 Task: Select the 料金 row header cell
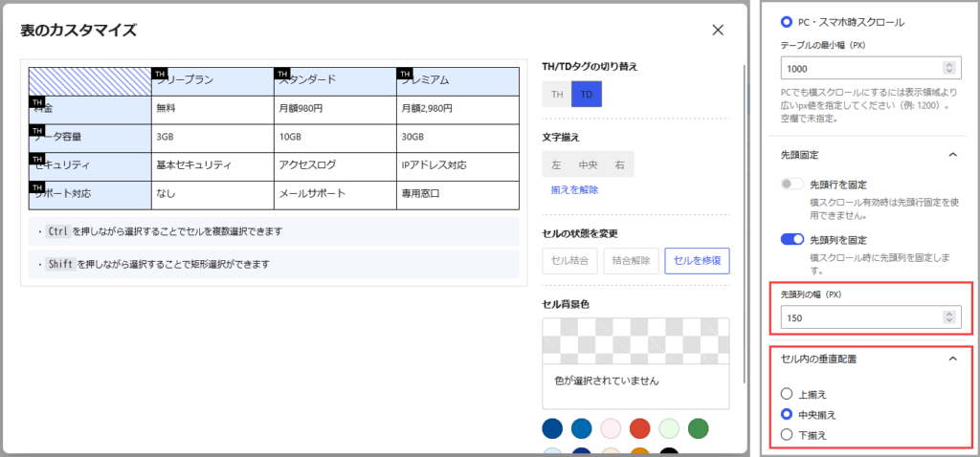(90, 110)
